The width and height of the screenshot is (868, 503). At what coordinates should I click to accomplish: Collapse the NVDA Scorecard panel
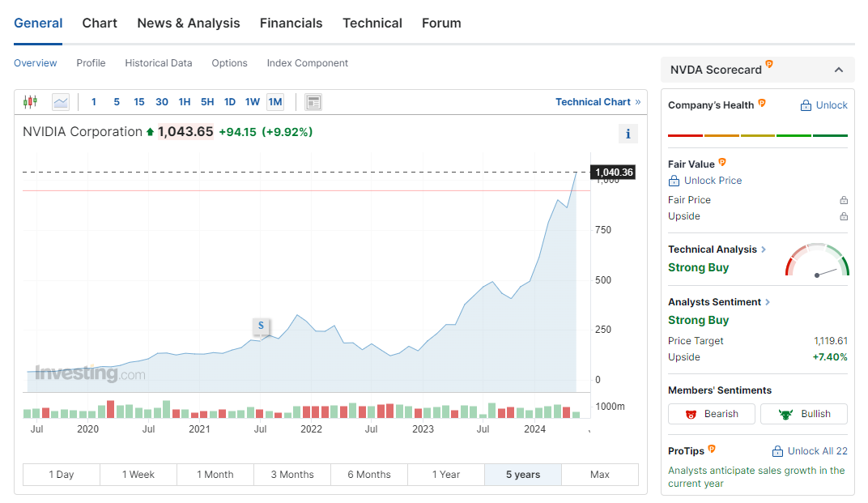839,70
